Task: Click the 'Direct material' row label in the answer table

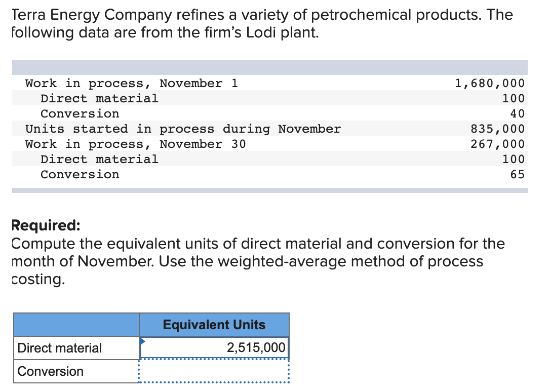Action: (x=76, y=348)
